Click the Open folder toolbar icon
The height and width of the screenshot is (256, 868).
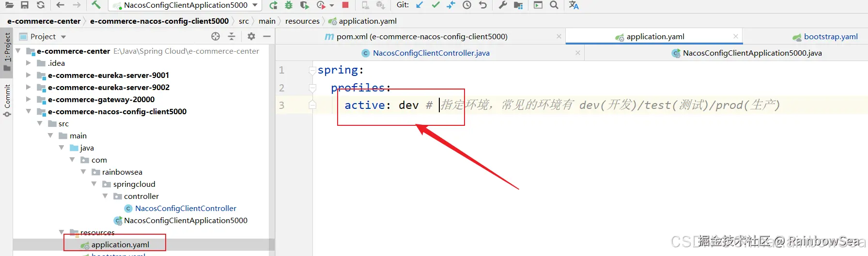pyautogui.click(x=9, y=5)
